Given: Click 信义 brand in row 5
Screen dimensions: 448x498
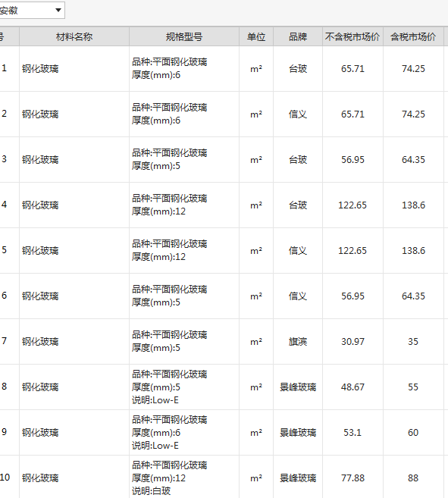Looking at the screenshot, I should 298,250.
